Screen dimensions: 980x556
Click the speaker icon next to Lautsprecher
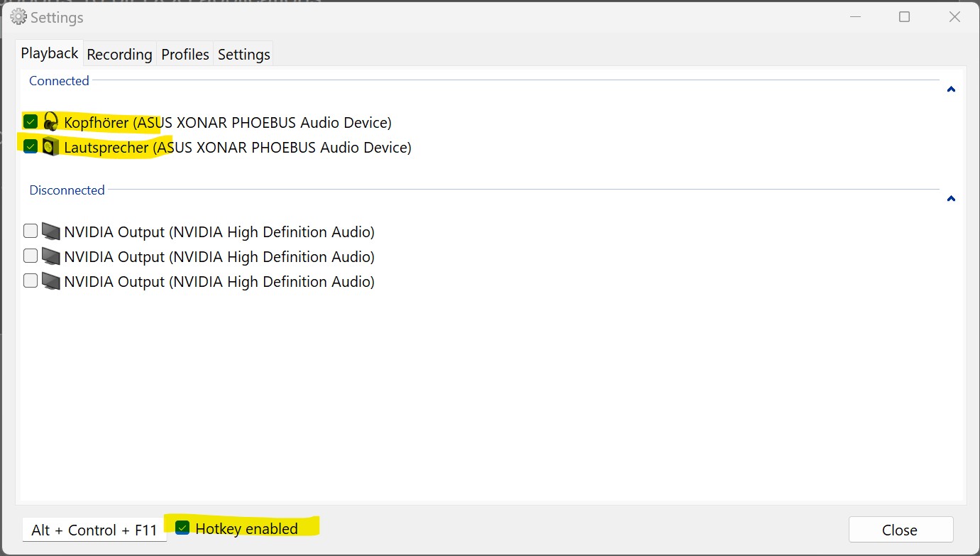[x=50, y=147]
